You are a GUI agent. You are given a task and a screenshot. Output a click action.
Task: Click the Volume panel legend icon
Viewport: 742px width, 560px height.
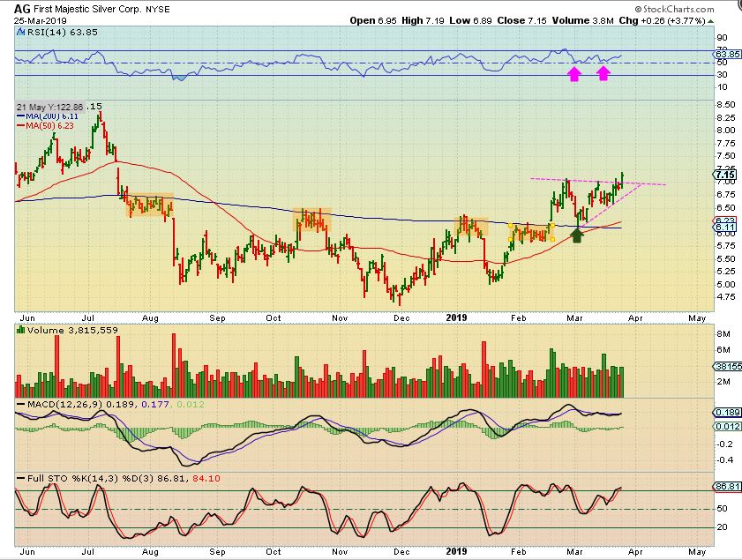point(21,330)
